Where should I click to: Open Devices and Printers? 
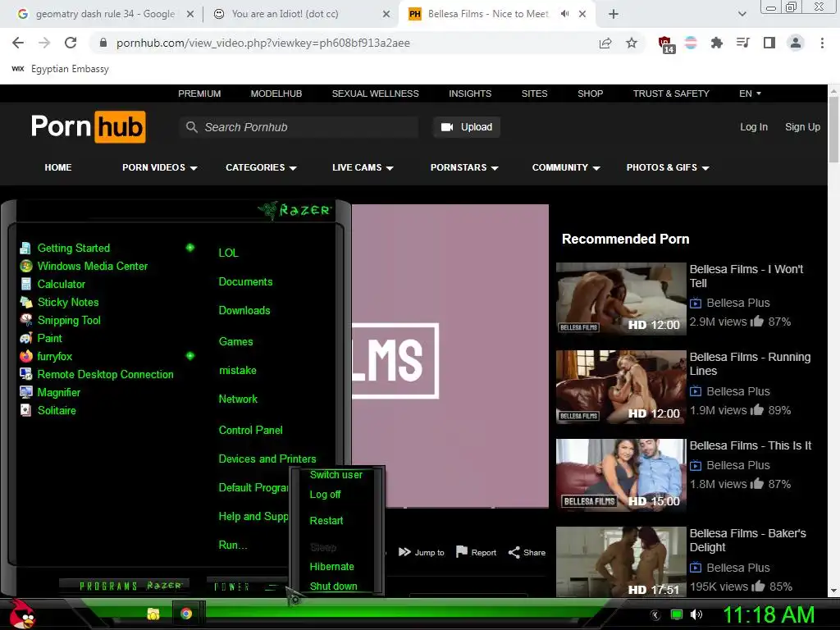(267, 459)
